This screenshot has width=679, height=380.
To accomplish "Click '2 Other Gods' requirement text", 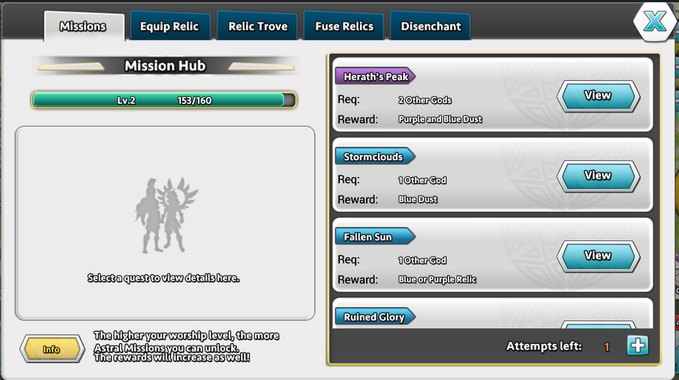I will point(425,100).
